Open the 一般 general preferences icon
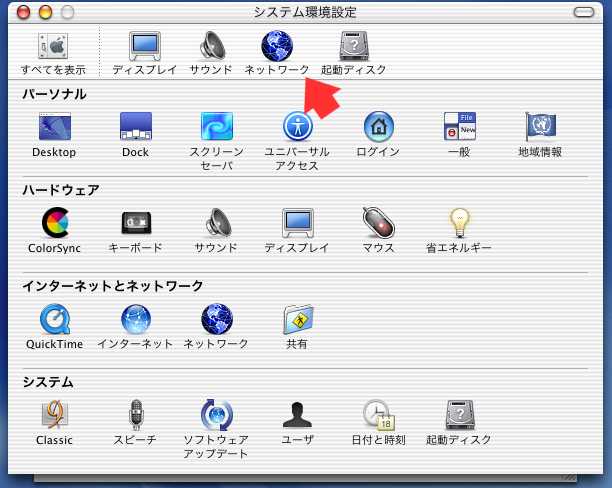Viewport: 612px width, 488px height. pos(459,126)
